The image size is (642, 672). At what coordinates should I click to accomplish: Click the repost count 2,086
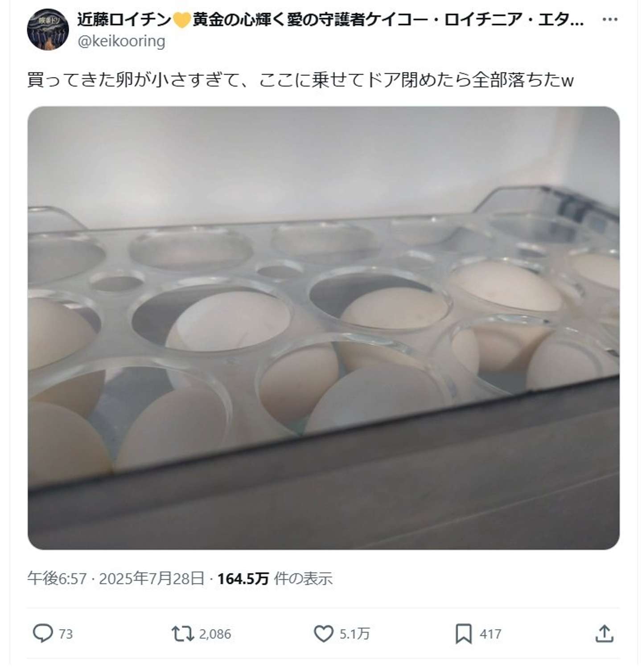tap(215, 634)
